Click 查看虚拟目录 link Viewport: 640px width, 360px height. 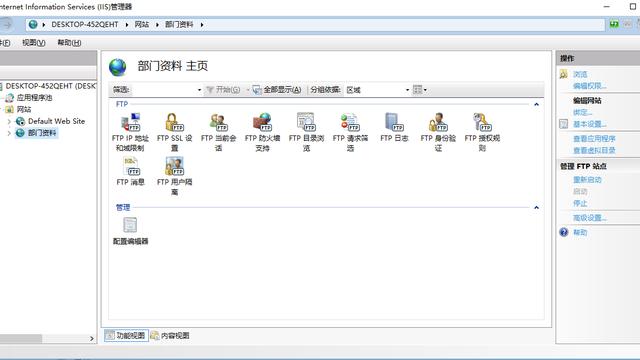pyautogui.click(x=594, y=151)
